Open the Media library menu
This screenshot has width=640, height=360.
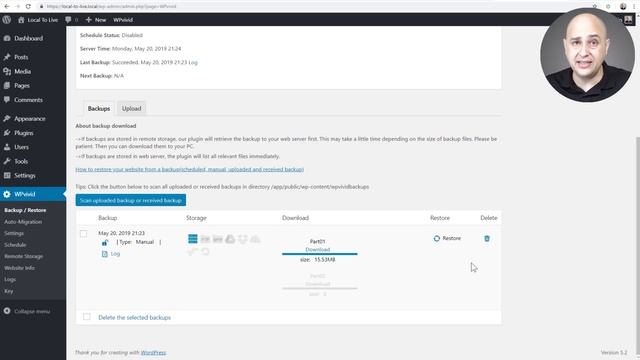pyautogui.click(x=22, y=71)
